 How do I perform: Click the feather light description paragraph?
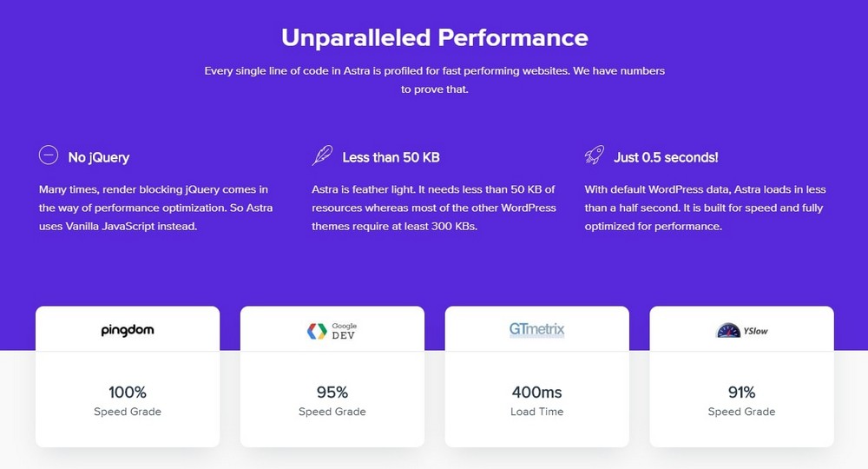[434, 208]
